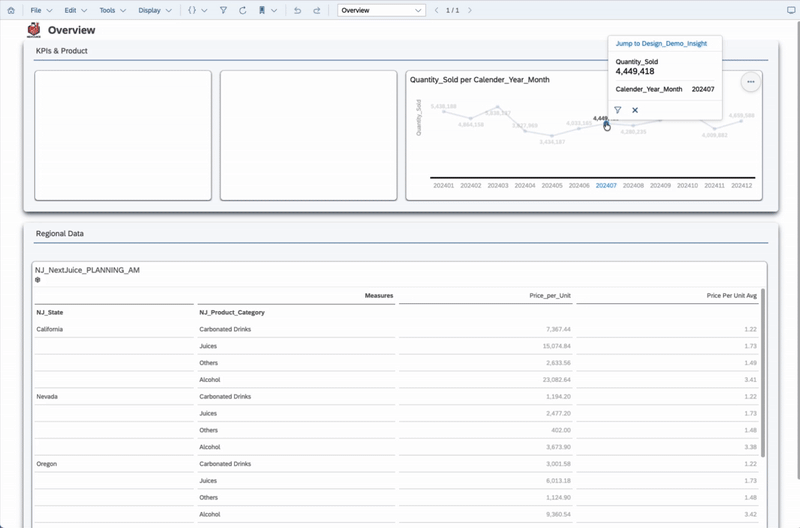Click the 202406 axis label
Image resolution: width=800 pixels, height=528 pixels.
coord(579,186)
